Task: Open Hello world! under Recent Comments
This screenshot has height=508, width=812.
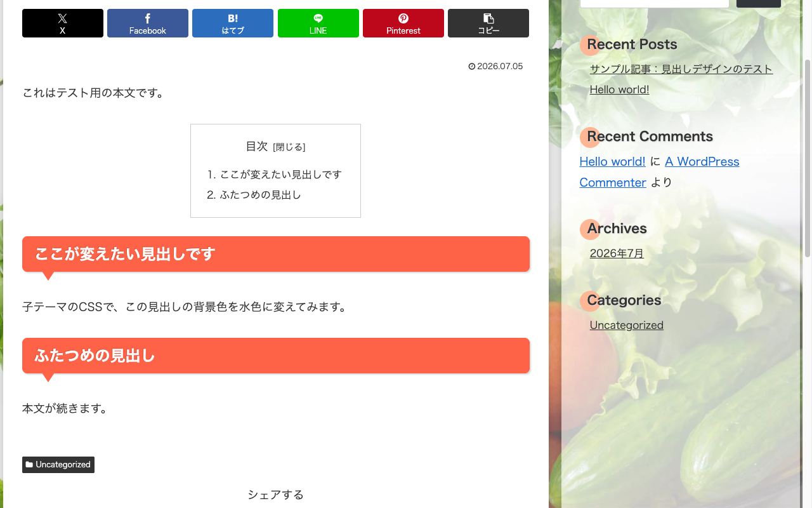Action: point(613,161)
